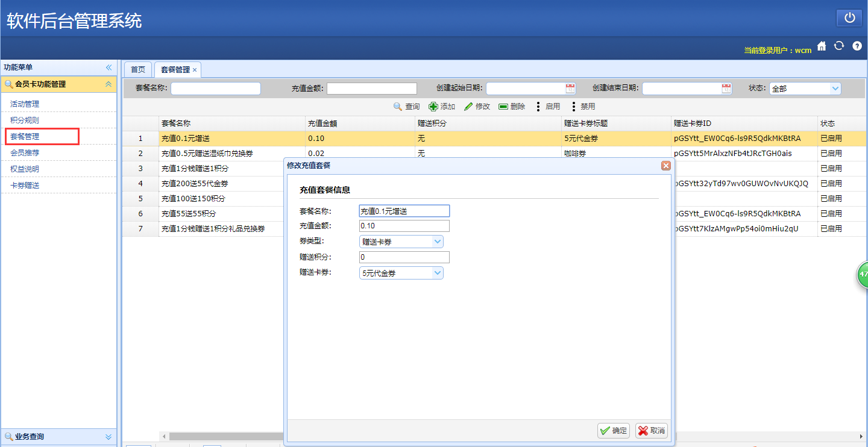
Task: Select row 充值100送150积分
Action: point(203,199)
